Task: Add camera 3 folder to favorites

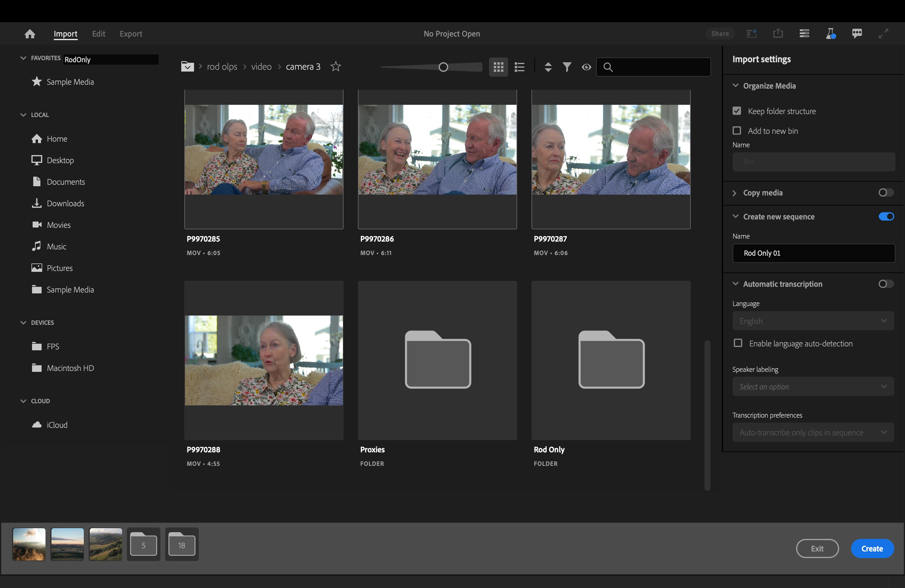Action: pyautogui.click(x=335, y=66)
